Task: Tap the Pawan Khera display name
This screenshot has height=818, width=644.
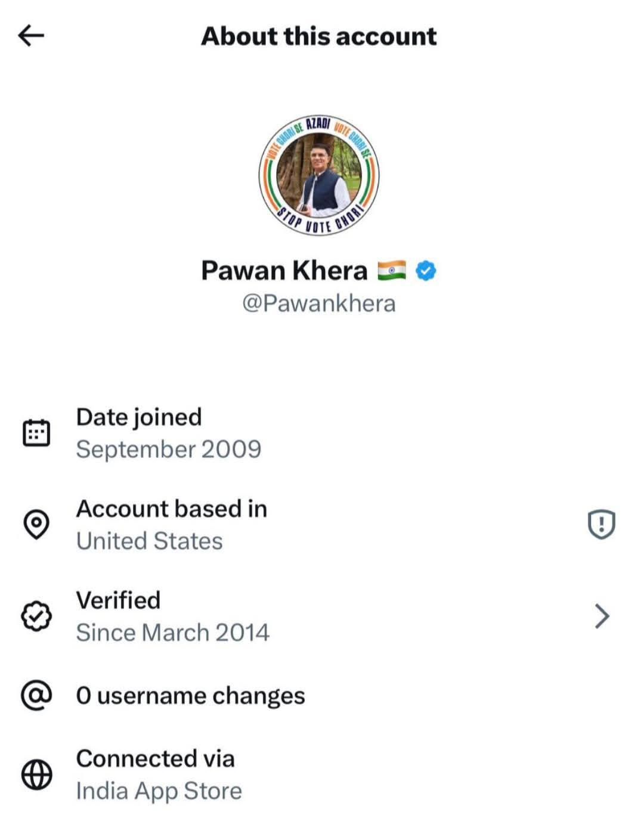Action: click(284, 271)
